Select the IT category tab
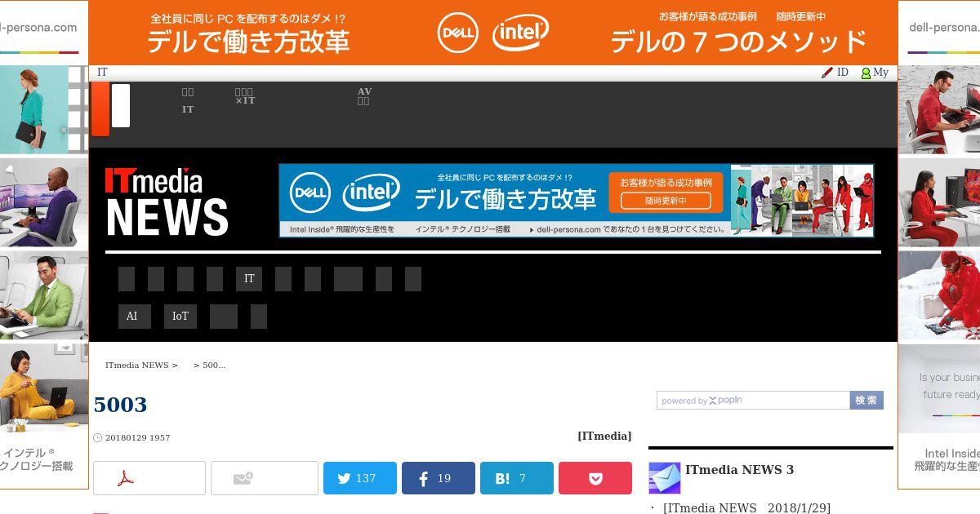The height and width of the screenshot is (514, 980). (249, 279)
